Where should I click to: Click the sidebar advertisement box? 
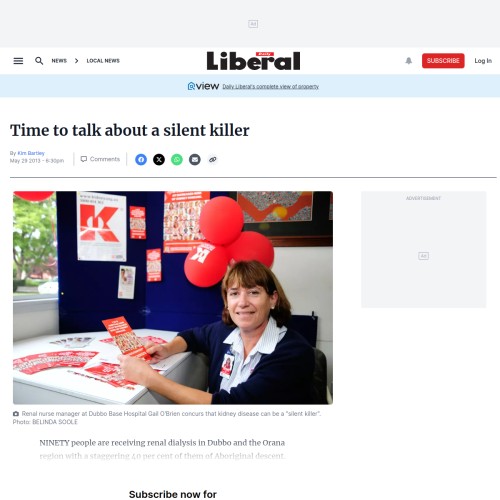424,249
